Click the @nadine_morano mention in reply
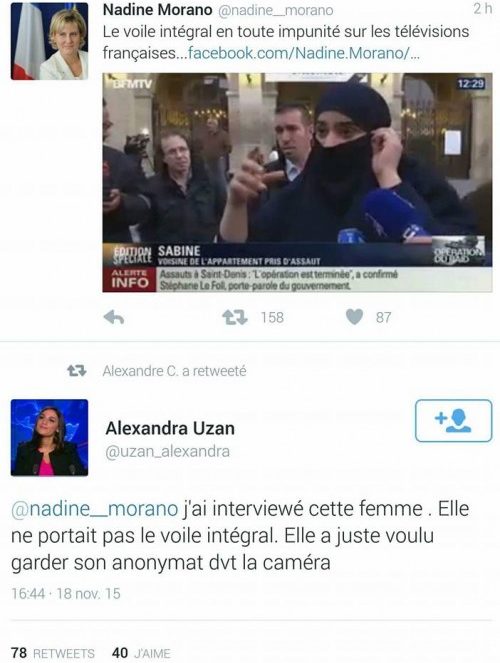The width and height of the screenshot is (500, 663). [95, 509]
